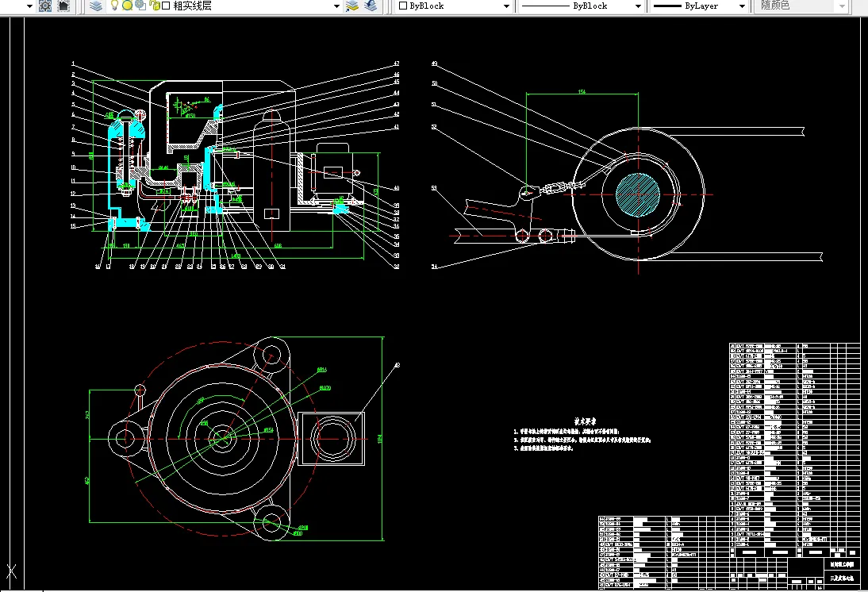Select the 154 dimension above pulley

(x=582, y=91)
